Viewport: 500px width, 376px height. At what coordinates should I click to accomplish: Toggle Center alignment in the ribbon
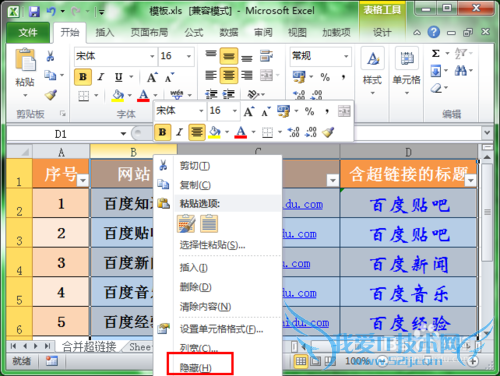click(229, 75)
